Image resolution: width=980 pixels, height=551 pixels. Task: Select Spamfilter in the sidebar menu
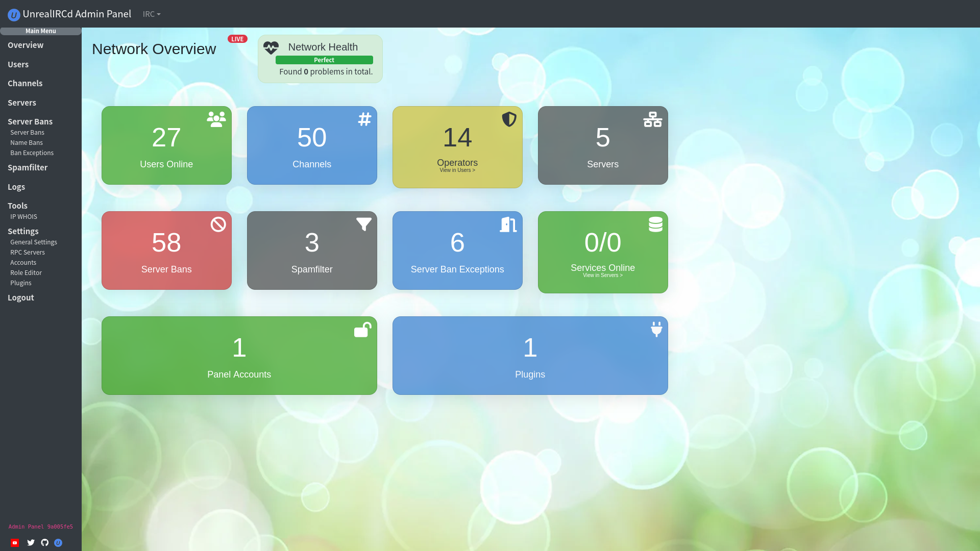[x=28, y=167]
